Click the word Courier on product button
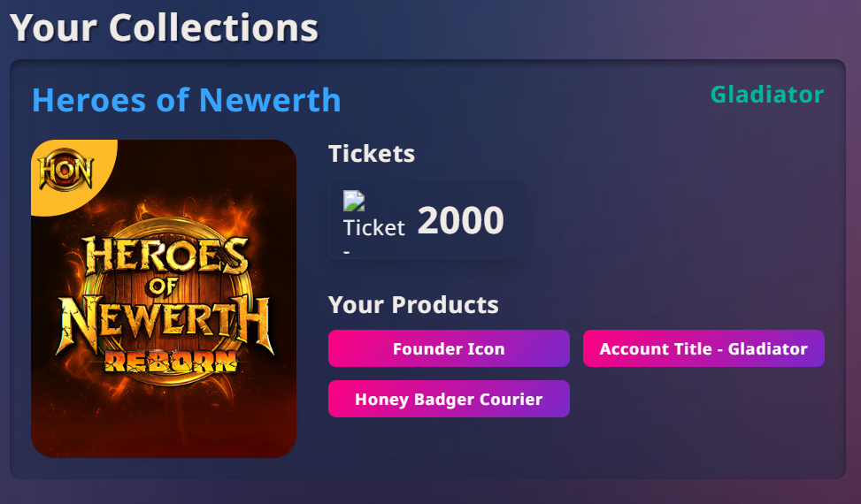 pos(511,399)
